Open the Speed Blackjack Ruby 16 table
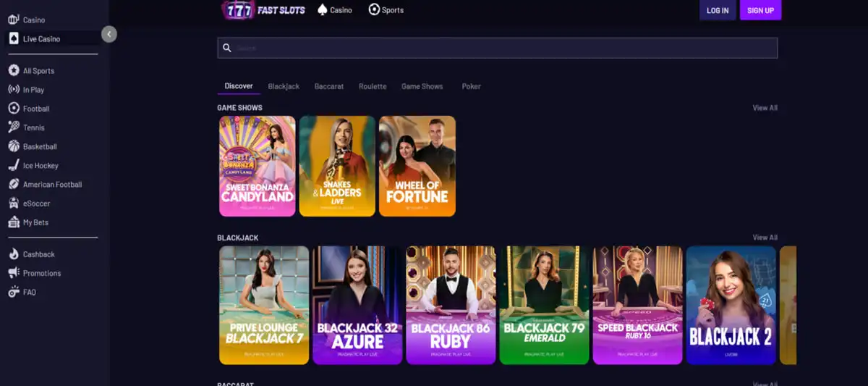 [637, 305]
